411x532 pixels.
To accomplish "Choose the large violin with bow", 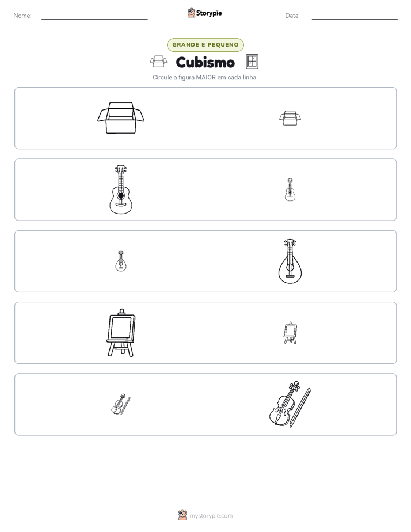I will (290, 404).
